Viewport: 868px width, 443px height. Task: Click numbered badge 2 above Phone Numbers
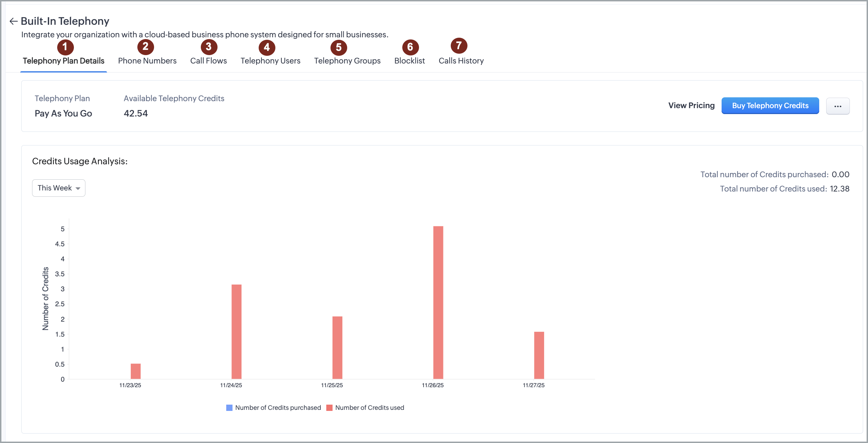[145, 47]
